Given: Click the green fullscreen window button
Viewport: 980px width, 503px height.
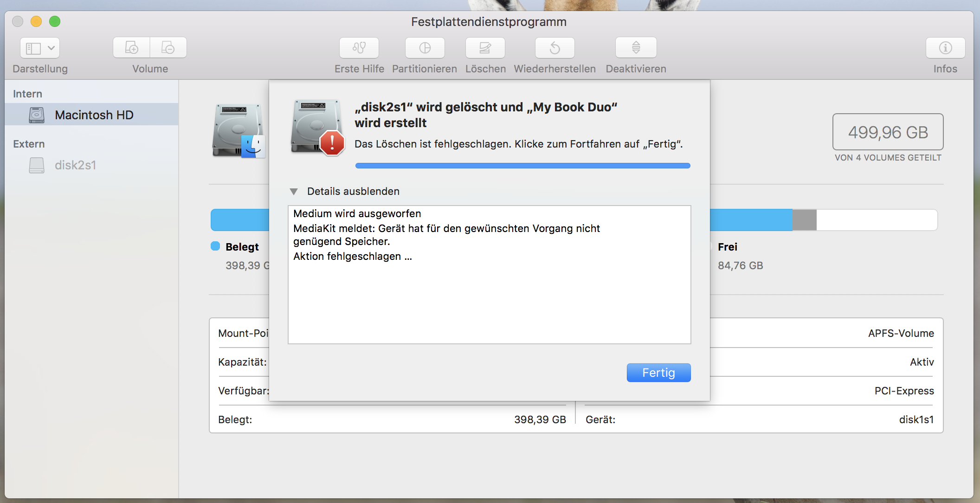Looking at the screenshot, I should [55, 21].
